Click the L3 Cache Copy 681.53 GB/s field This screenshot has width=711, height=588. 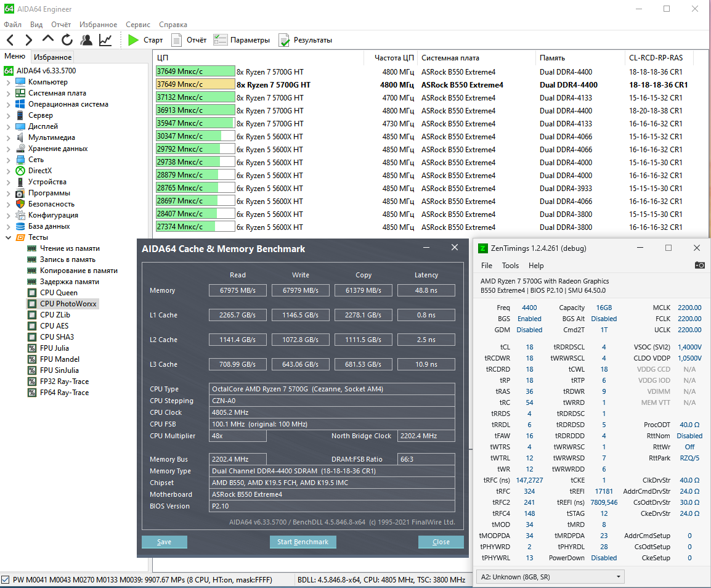pos(364,364)
